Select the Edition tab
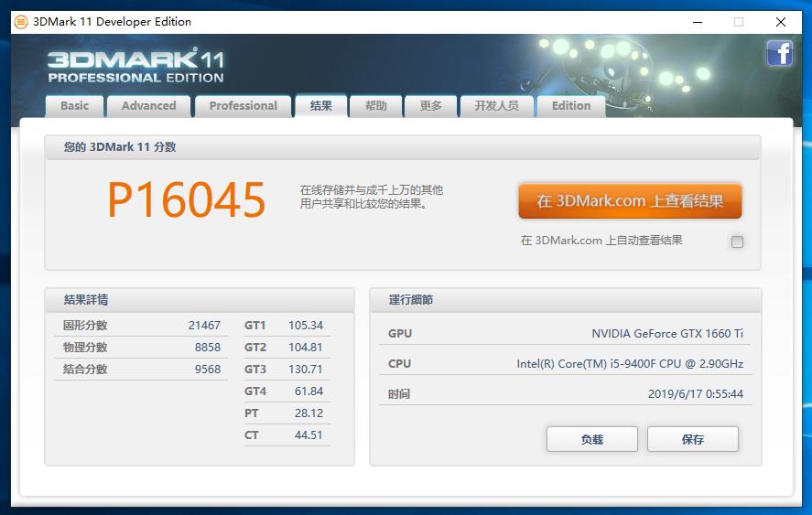 pos(571,106)
